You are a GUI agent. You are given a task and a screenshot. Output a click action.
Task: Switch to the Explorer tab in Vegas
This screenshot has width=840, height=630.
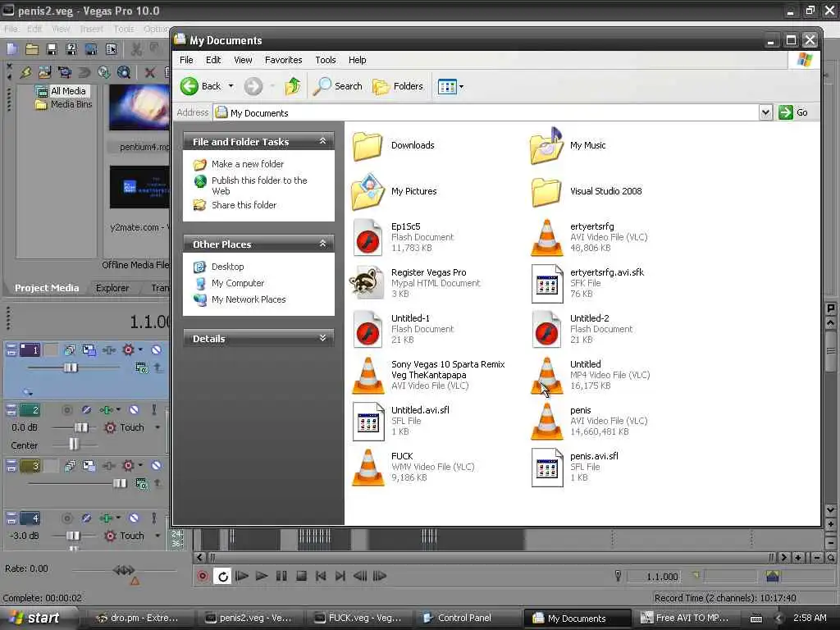[112, 288]
